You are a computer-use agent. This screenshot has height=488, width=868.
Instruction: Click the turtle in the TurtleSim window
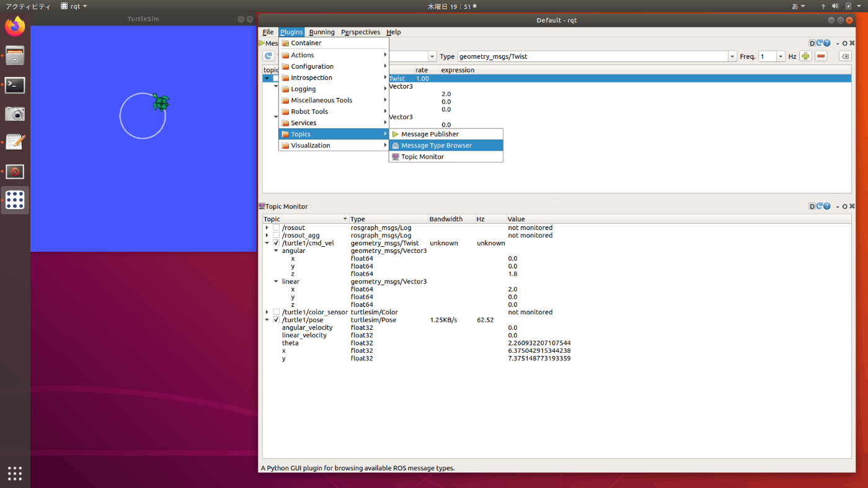pyautogui.click(x=161, y=102)
